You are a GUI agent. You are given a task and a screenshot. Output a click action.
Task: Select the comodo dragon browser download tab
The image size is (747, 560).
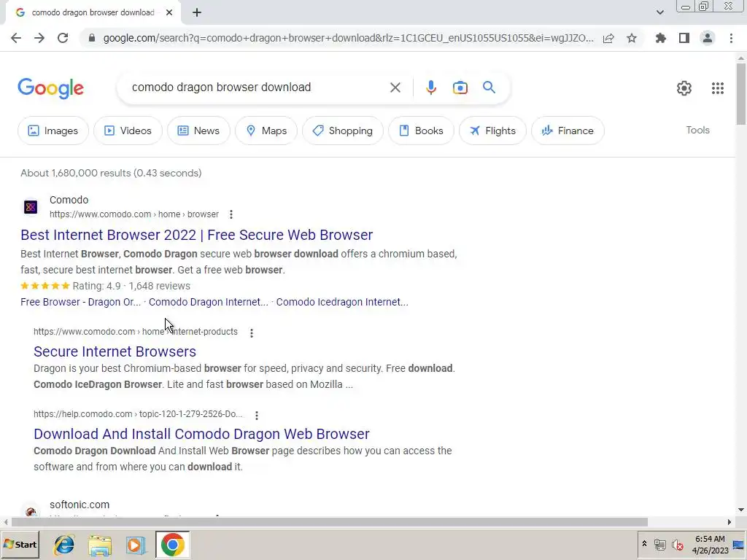(93, 12)
